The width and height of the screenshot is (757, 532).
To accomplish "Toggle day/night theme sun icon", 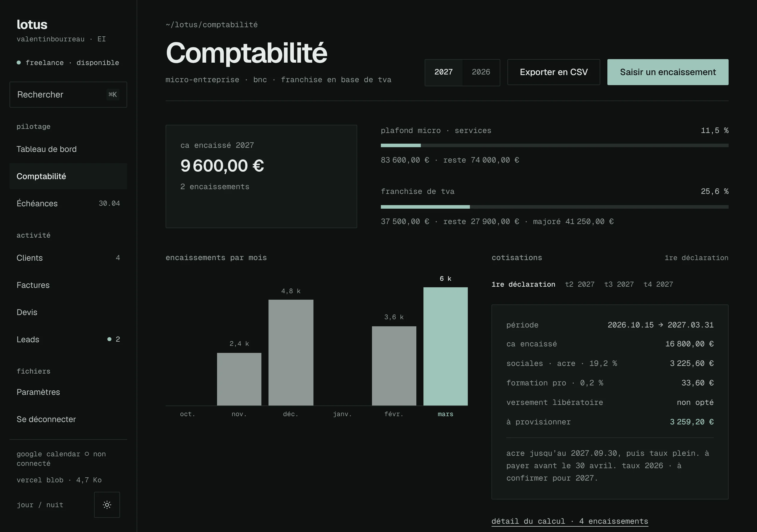I will click(x=107, y=505).
